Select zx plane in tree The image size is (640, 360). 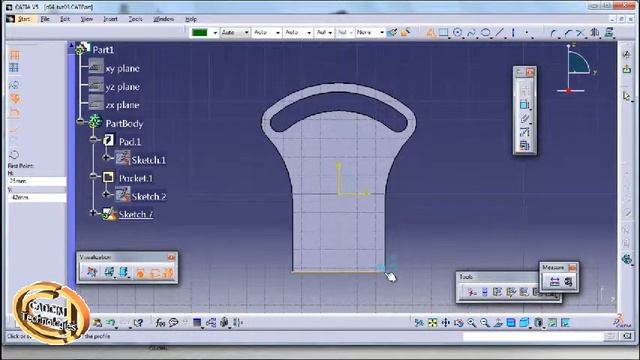pos(122,105)
